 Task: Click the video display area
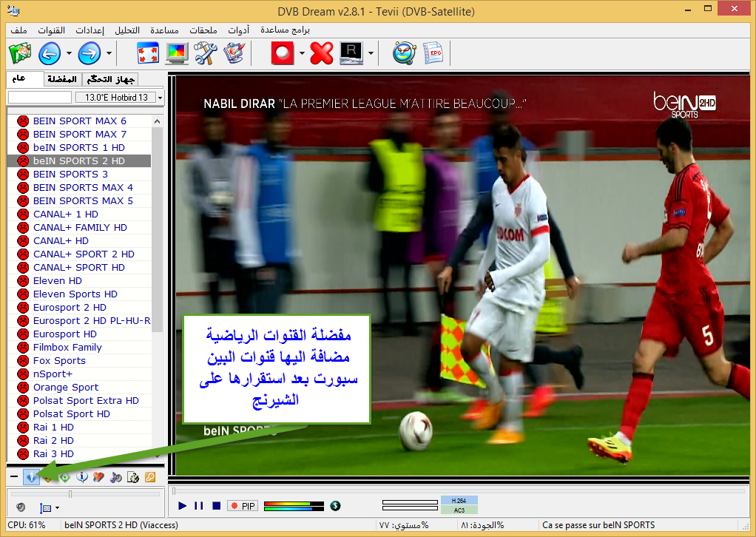(x=462, y=274)
